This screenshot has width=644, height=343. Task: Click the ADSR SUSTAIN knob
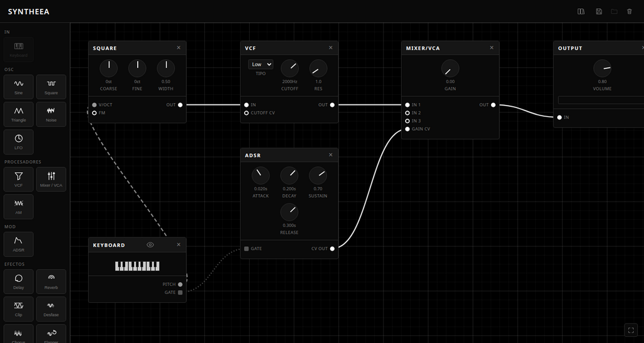click(318, 176)
